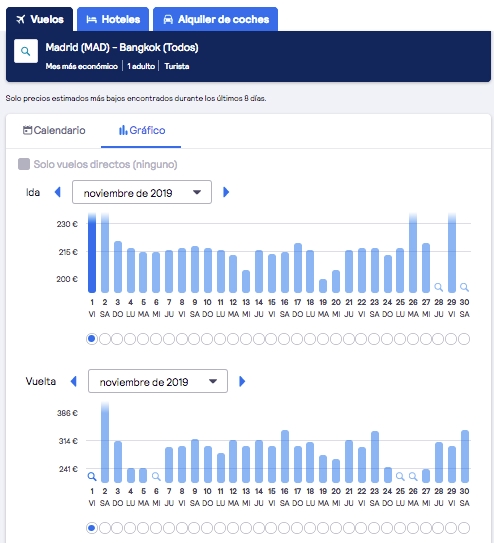Switch to the Calendario view tab
494x543 pixels.
[x=54, y=130]
